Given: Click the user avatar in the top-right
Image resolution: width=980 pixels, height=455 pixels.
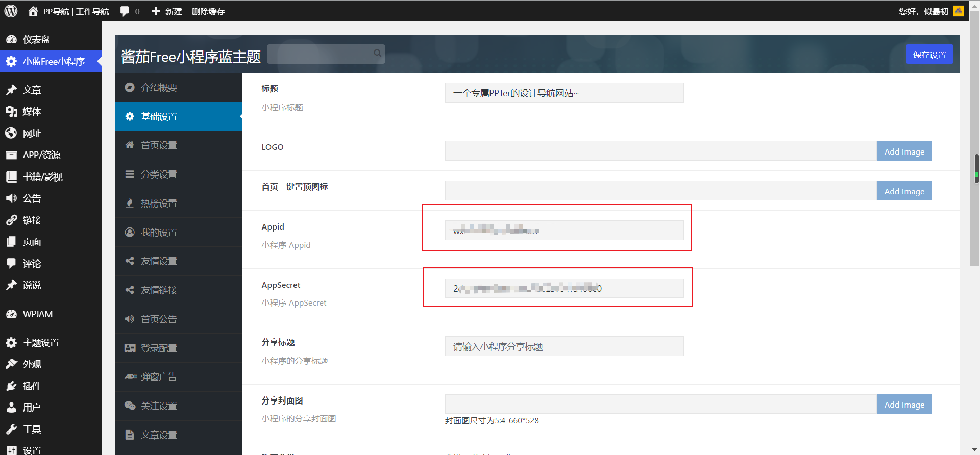Looking at the screenshot, I should pyautogui.click(x=959, y=11).
